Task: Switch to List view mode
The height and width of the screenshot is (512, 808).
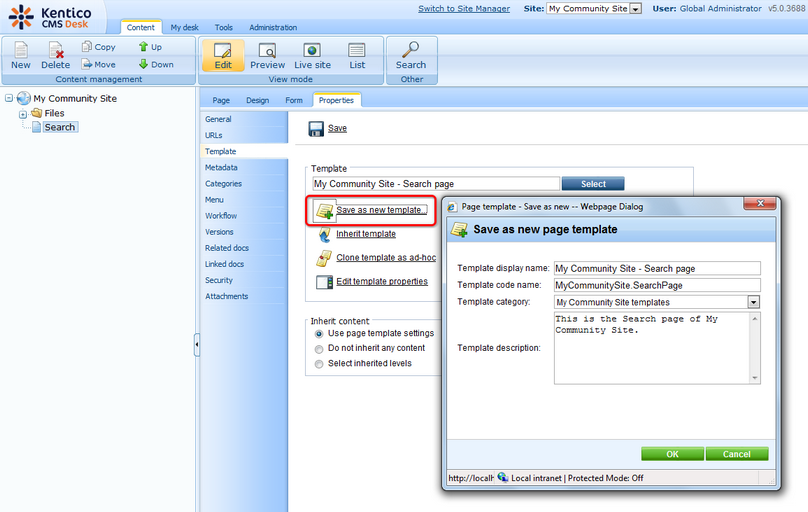Action: pos(357,56)
